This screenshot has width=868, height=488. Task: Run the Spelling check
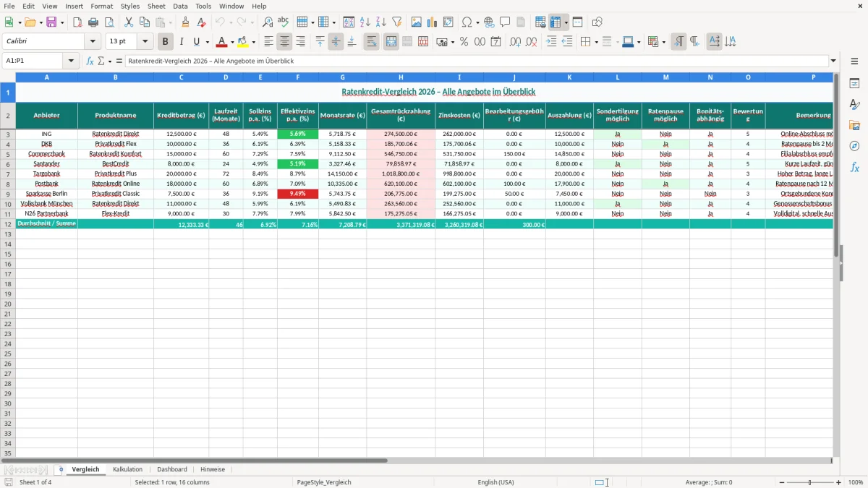click(x=284, y=22)
